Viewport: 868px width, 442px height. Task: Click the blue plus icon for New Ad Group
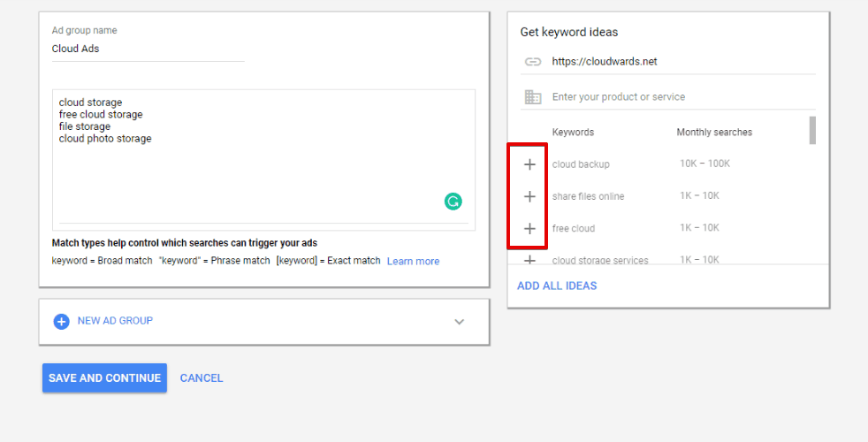[x=62, y=321]
